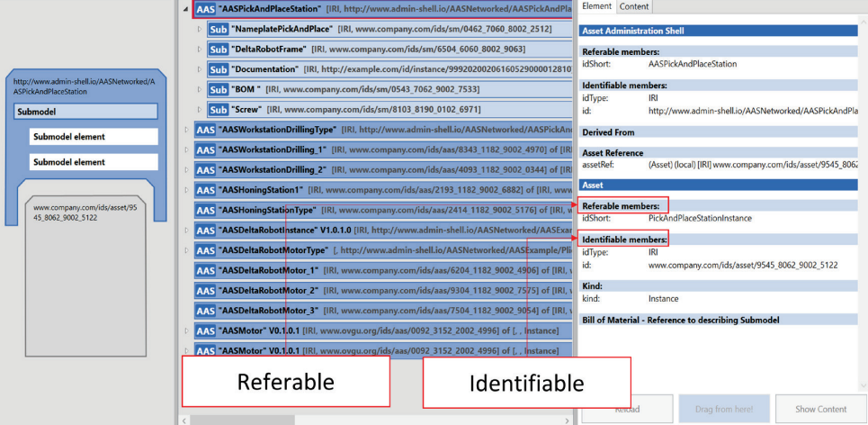
Task: Expand the NameplatePickAndPlace submodel
Action: (201, 29)
